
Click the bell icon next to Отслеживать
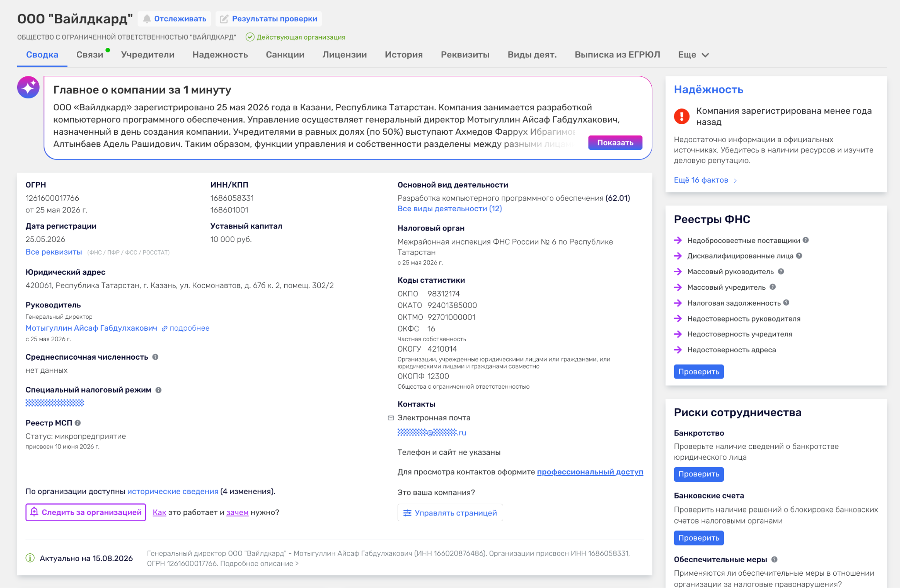pyautogui.click(x=147, y=19)
